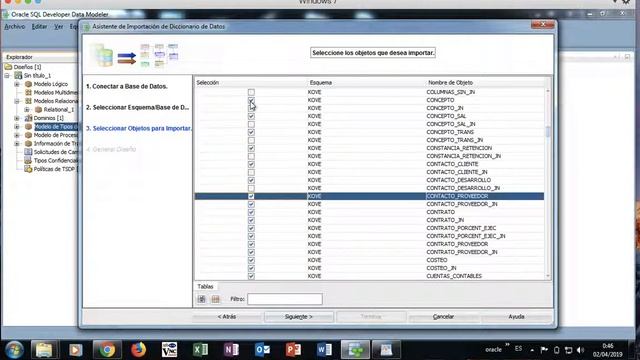Open Windows Explorer from the taskbar

[x=44, y=350]
